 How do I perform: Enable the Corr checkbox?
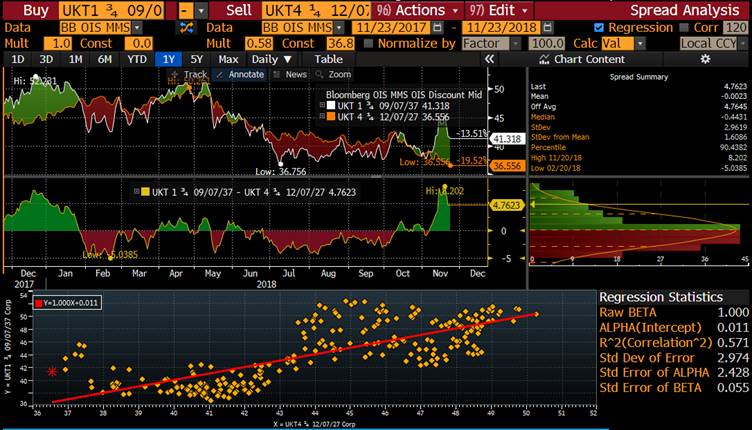[x=685, y=27]
